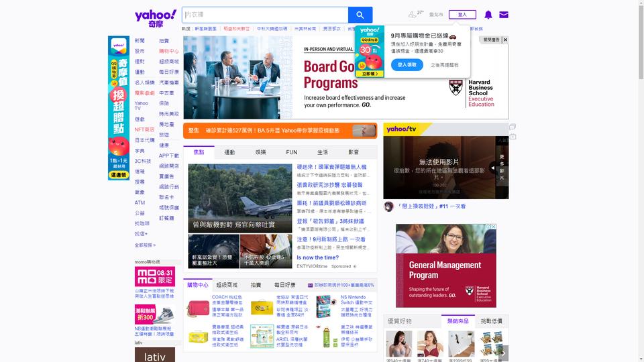Click 之後再提醒我 in the popup

point(444,65)
